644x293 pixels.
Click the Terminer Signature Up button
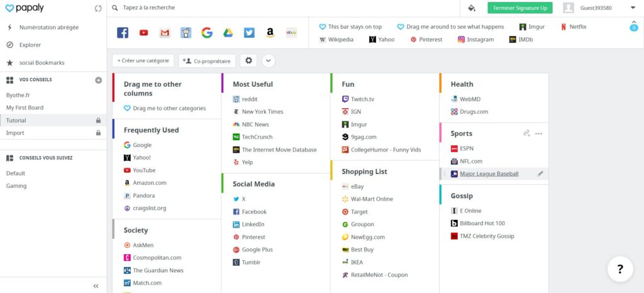pyautogui.click(x=520, y=8)
